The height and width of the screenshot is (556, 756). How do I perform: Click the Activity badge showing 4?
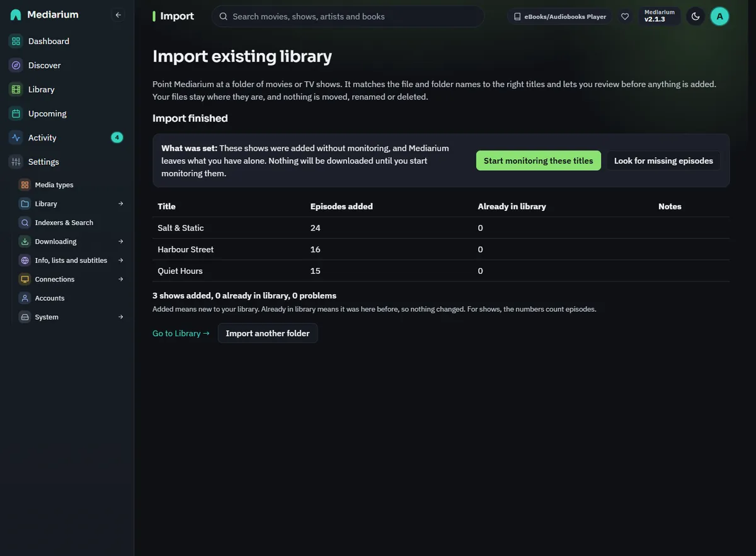coord(117,137)
